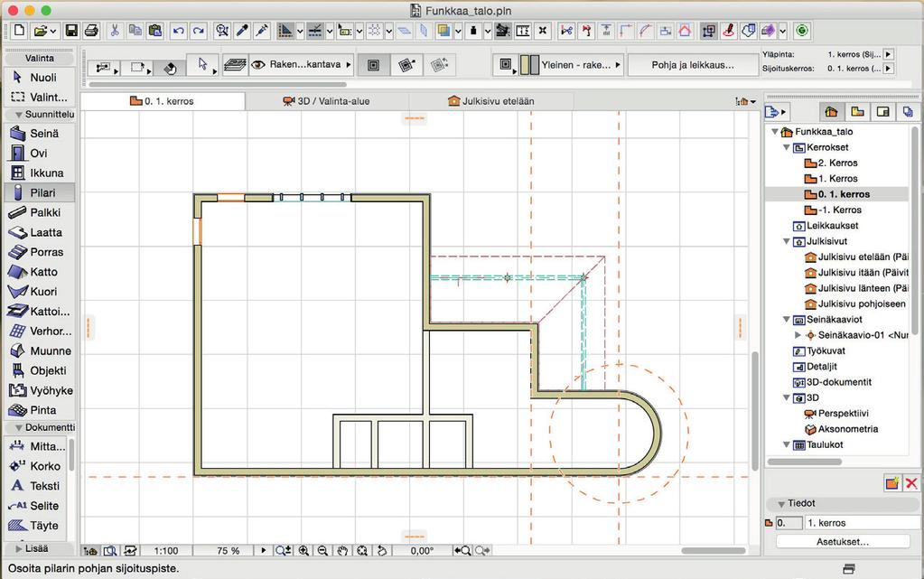The height and width of the screenshot is (579, 924).
Task: Click the 1. kerros name field in Tiedot
Action: pos(861,523)
